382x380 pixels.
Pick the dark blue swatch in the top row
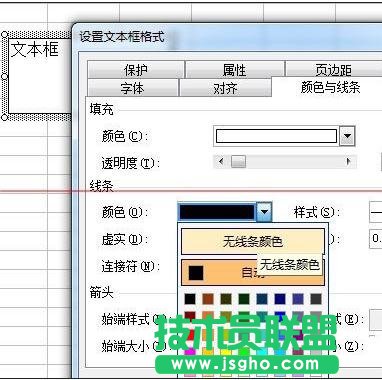[280, 299]
